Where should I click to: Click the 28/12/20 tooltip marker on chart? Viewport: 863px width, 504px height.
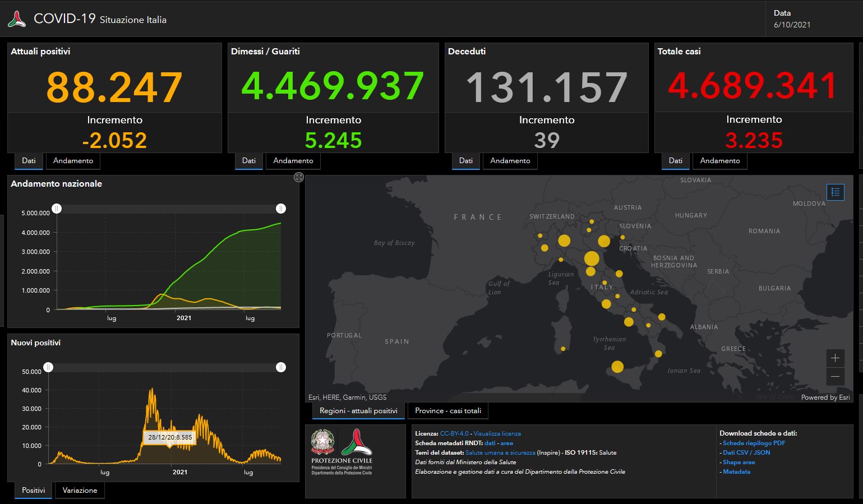(x=169, y=437)
